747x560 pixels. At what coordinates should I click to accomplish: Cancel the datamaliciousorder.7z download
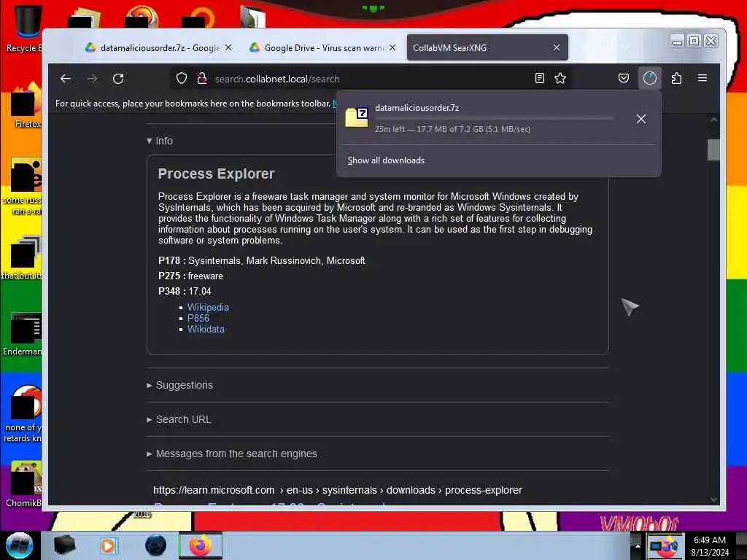coord(641,119)
